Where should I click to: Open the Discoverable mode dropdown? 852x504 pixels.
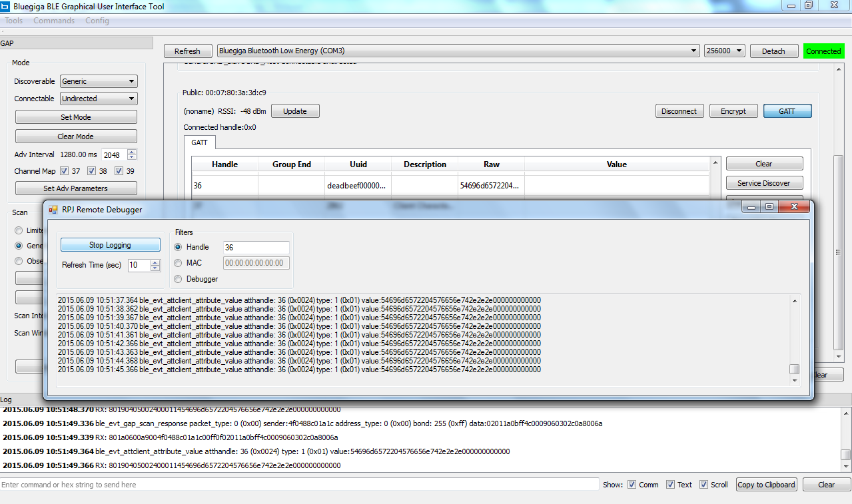(x=99, y=81)
